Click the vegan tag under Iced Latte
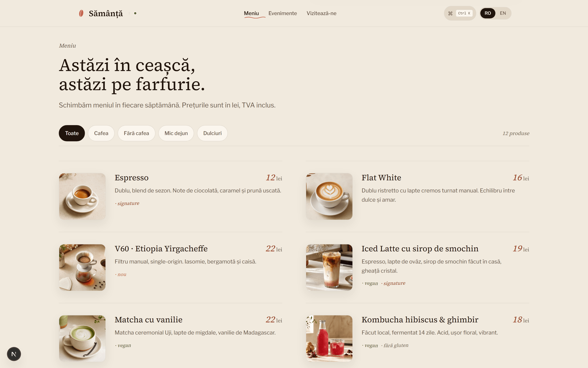Image resolution: width=588 pixels, height=368 pixels. 370,283
